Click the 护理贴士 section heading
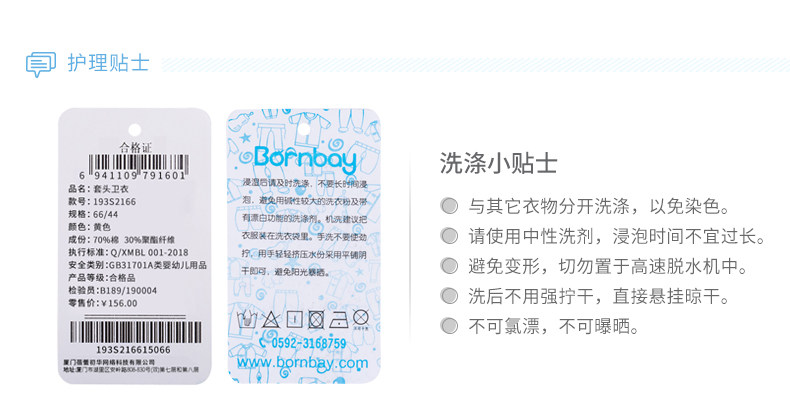This screenshot has height=411, width=790. [108, 63]
